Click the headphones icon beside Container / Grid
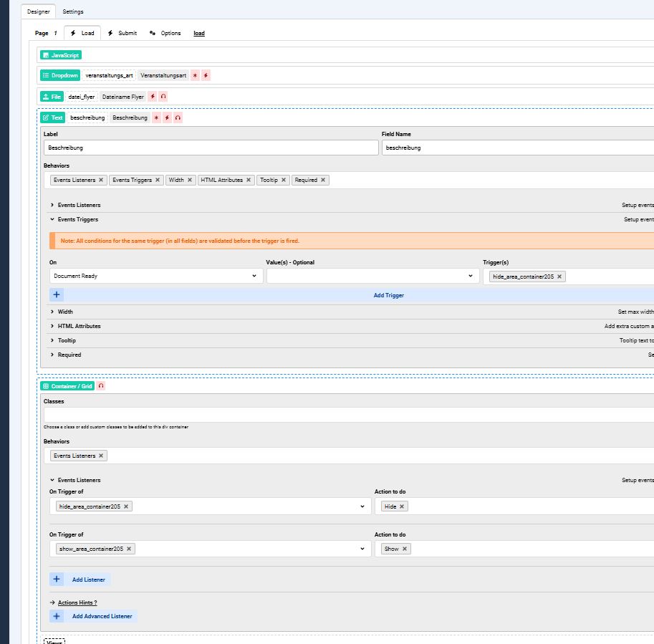This screenshot has height=644, width=654. (101, 386)
